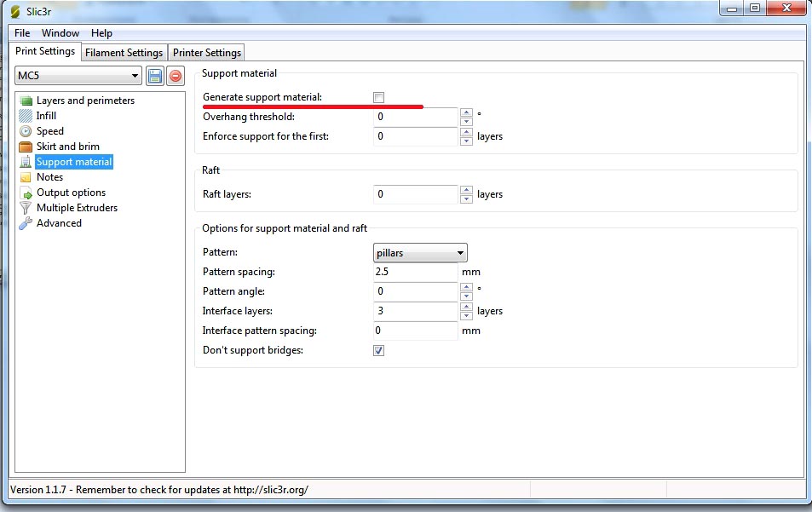Increase Raft layers with up arrow

coord(466,190)
